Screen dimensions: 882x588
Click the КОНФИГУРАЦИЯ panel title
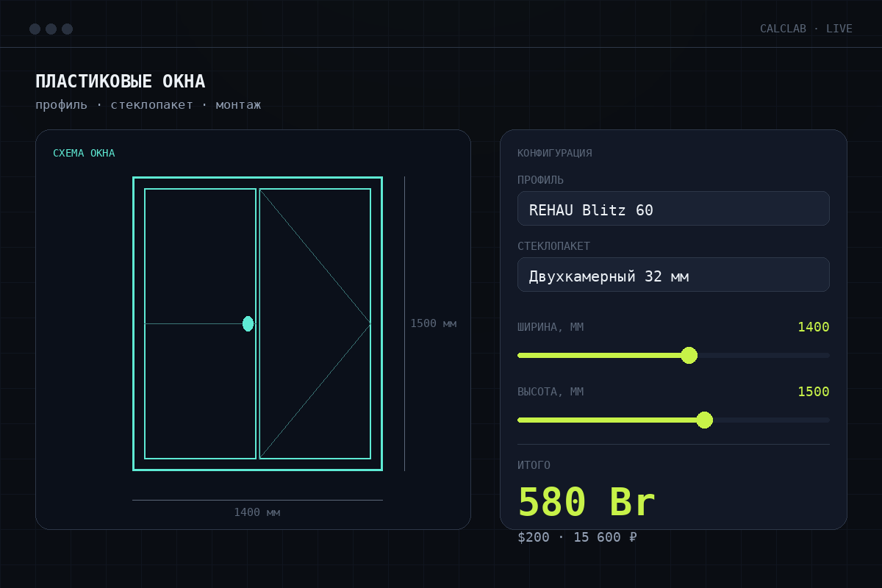pos(555,153)
